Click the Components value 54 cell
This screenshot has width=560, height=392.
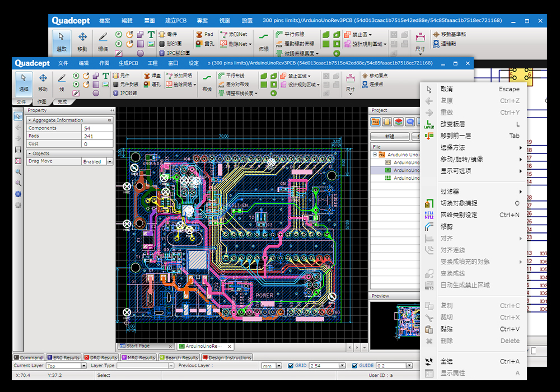(97, 128)
